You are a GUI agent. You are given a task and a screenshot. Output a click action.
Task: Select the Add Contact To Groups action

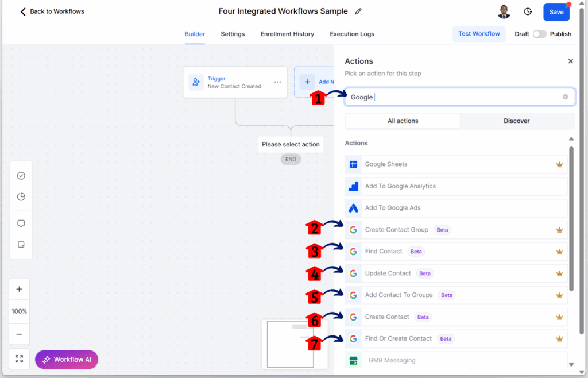455,295
